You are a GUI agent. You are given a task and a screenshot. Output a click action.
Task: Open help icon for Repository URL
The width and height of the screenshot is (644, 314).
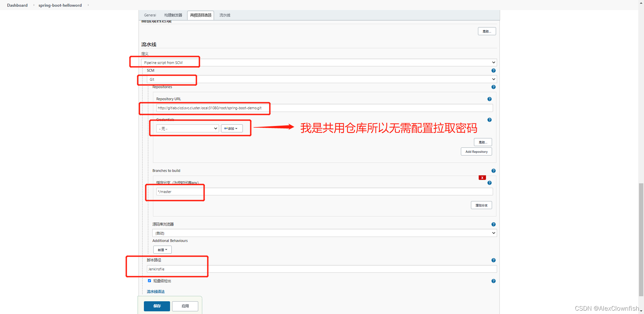click(489, 99)
